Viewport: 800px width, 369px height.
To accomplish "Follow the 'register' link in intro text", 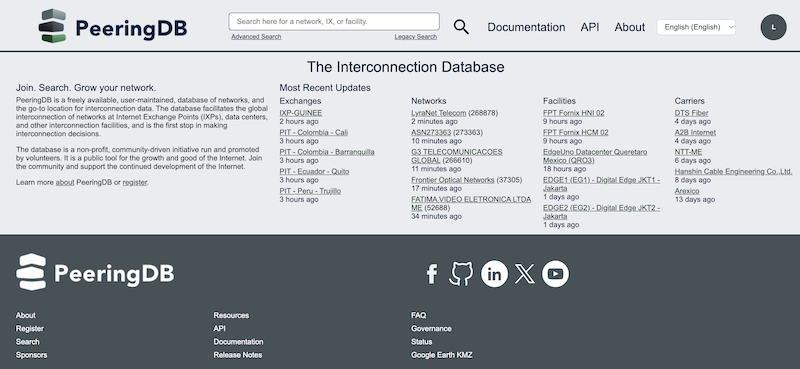I will click(135, 182).
